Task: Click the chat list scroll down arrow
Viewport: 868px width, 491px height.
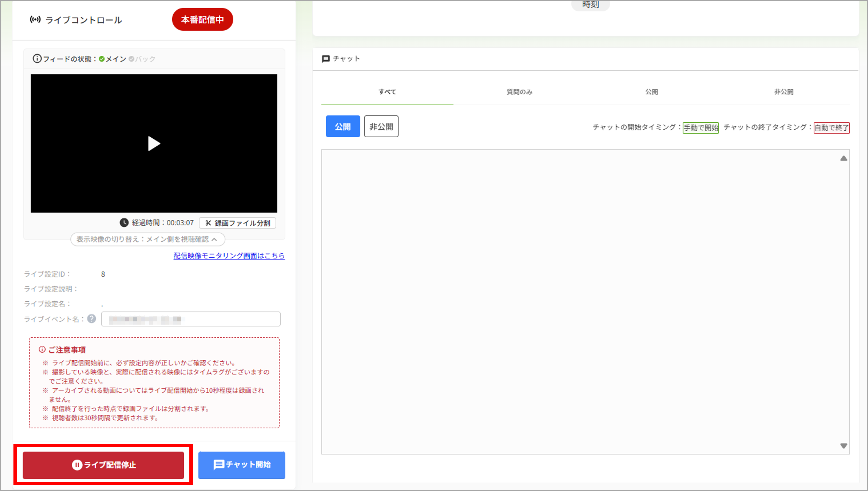Action: point(843,446)
